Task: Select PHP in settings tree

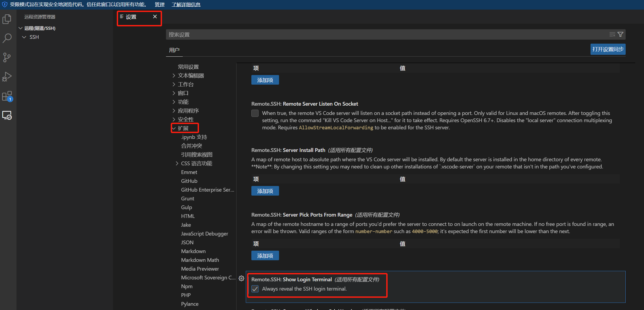Action: [x=186, y=295]
